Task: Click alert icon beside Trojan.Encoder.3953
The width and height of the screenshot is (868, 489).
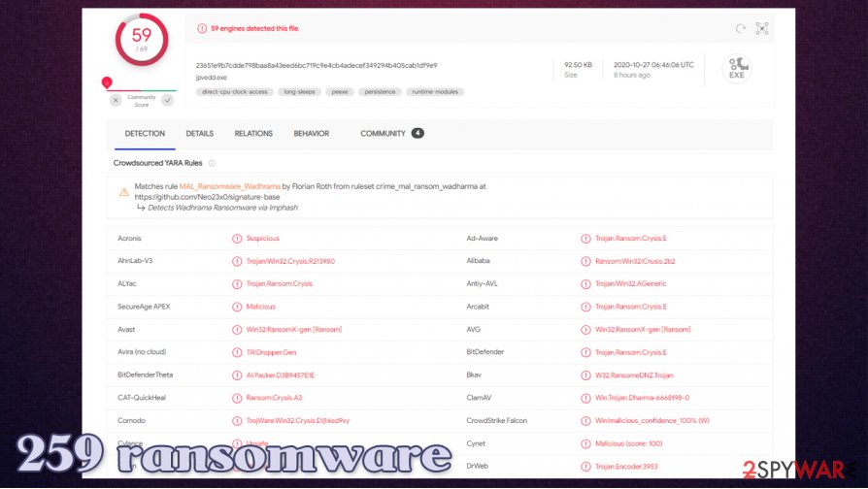Action: click(x=585, y=467)
